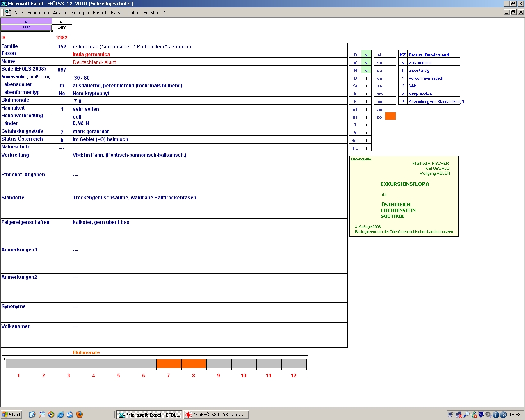Open the Fenster menu
The width and height of the screenshot is (525, 420).
(x=151, y=13)
